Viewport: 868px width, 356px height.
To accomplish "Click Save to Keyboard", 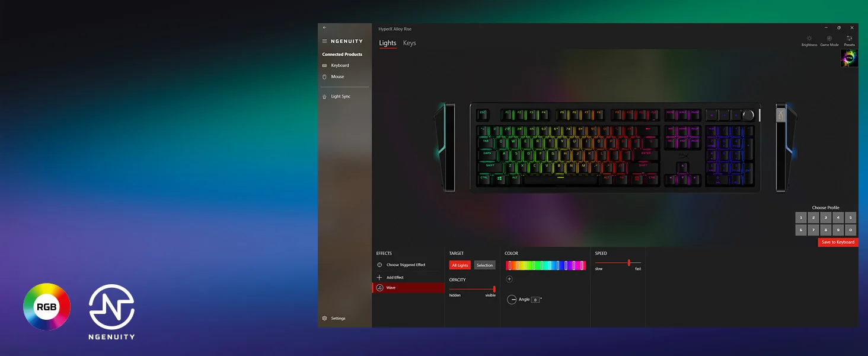I will [838, 242].
